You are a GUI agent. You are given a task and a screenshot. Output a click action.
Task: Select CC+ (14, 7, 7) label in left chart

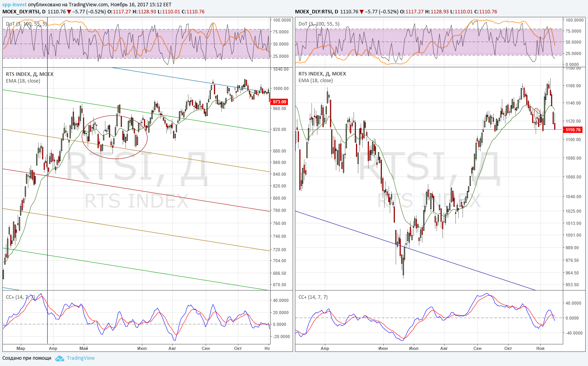tap(20, 297)
